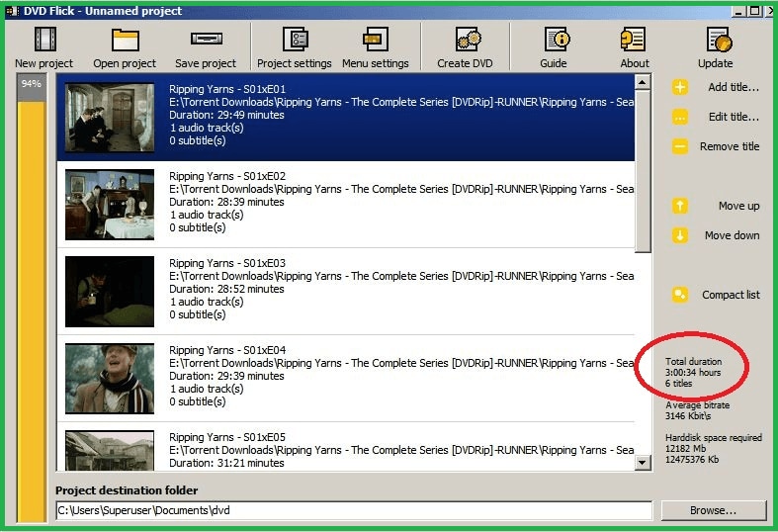The height and width of the screenshot is (532, 778).
Task: Open project using the folder icon
Action: 125,40
